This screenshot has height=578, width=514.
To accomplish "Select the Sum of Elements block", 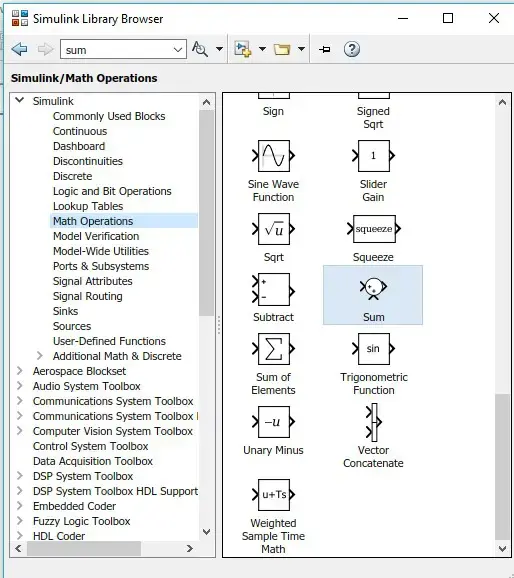I will 273,349.
